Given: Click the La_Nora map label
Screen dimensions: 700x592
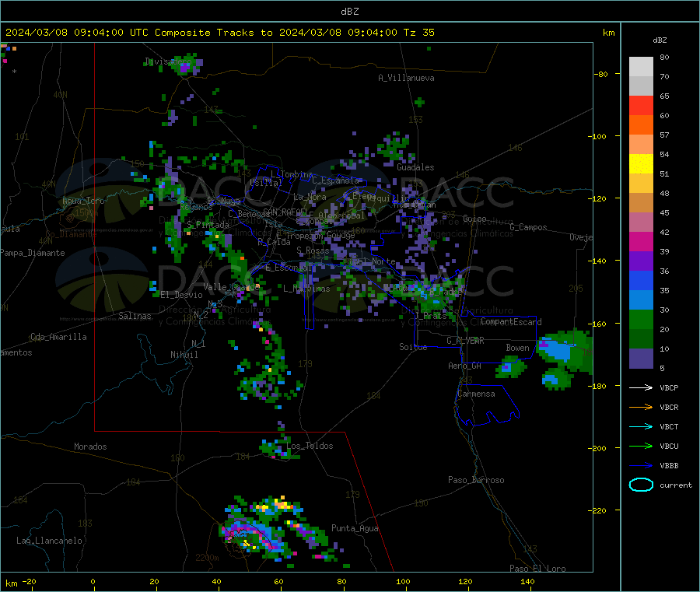Looking at the screenshot, I should [310, 197].
